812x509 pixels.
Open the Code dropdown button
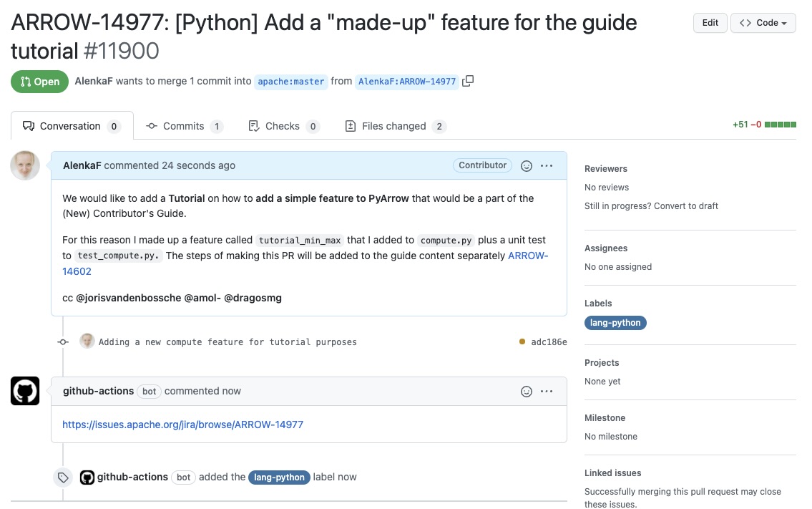[x=763, y=23]
